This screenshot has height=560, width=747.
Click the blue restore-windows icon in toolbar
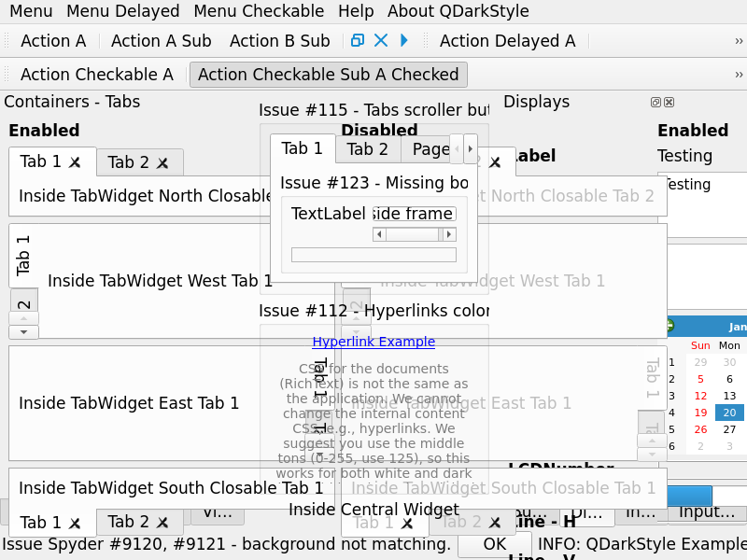pos(357,40)
